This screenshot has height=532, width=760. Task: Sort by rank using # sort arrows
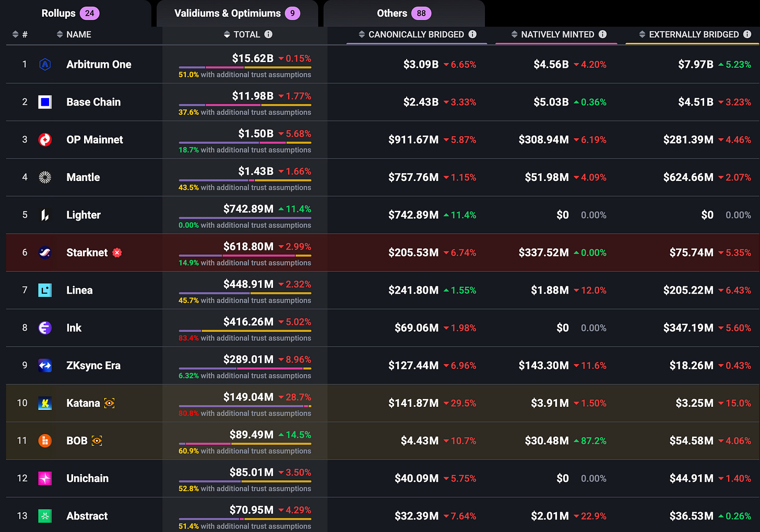coord(16,34)
